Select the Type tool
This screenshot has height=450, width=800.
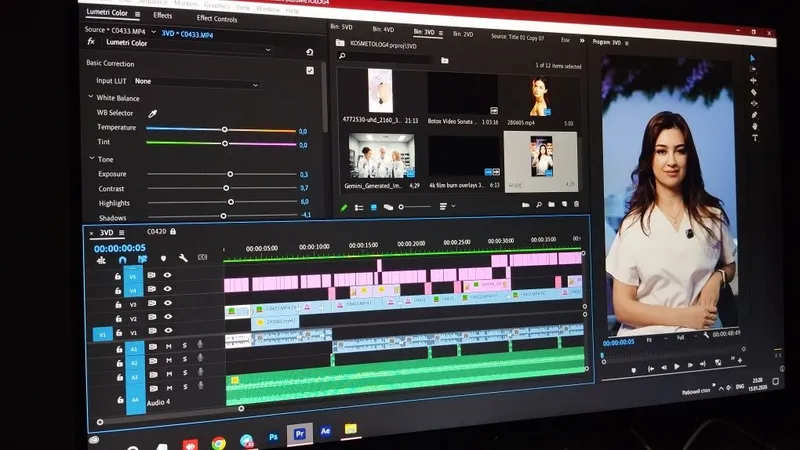[x=756, y=138]
